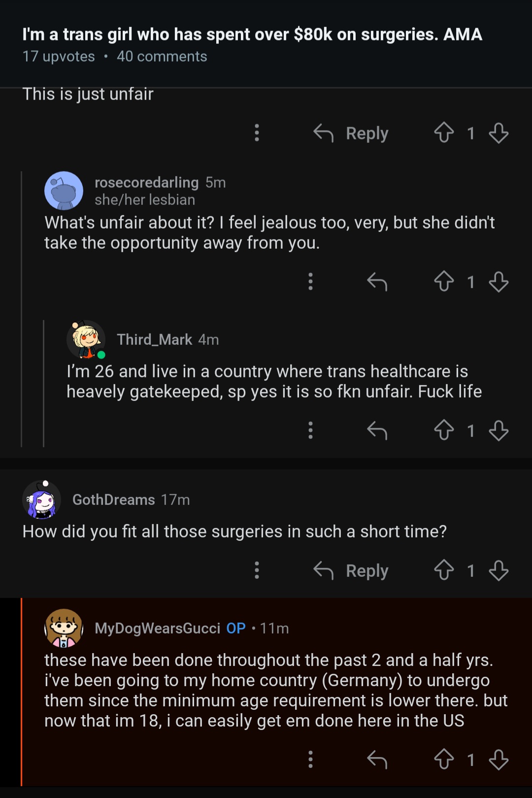Upvote Third_Mark's comment
Viewport: 532px width, 798px height.
pyautogui.click(x=444, y=430)
